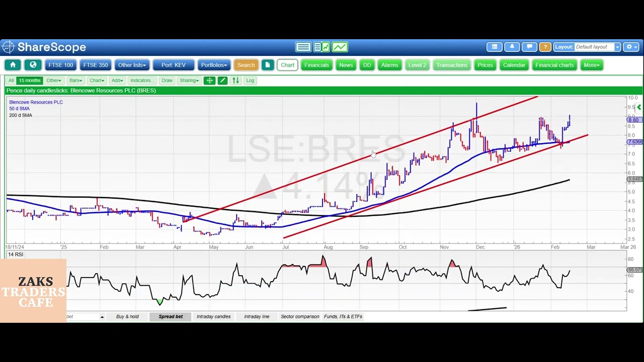Click the 8.80 price marker on the axis
Screen dimensions: 644x362
[x=633, y=120]
